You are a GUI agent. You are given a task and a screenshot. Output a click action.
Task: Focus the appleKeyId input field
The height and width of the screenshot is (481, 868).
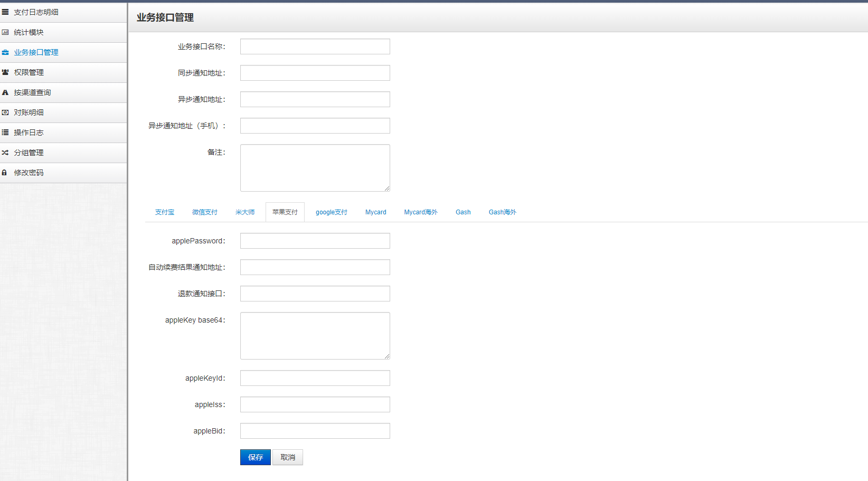pyautogui.click(x=315, y=378)
